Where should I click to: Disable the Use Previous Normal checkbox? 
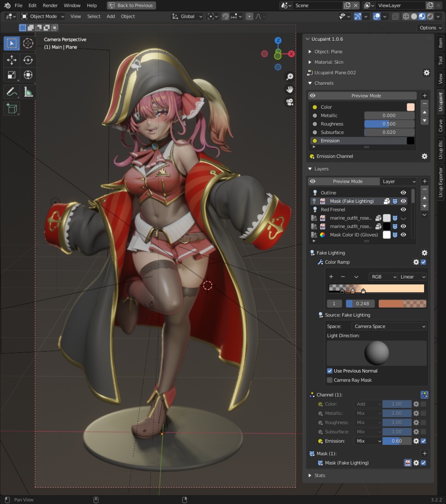[330, 371]
